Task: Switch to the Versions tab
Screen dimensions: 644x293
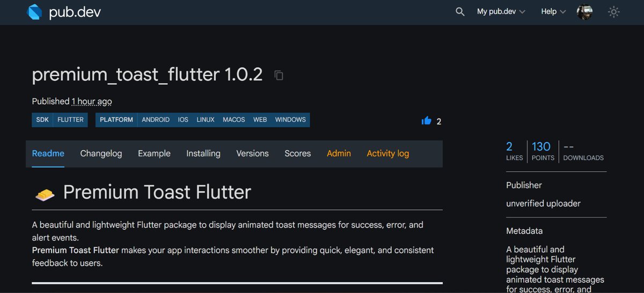Action: click(x=252, y=153)
